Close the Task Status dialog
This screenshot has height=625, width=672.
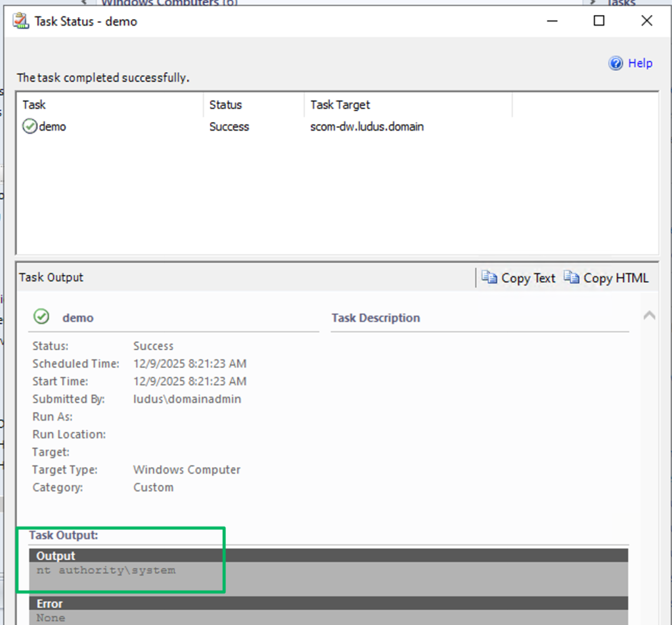pyautogui.click(x=646, y=20)
